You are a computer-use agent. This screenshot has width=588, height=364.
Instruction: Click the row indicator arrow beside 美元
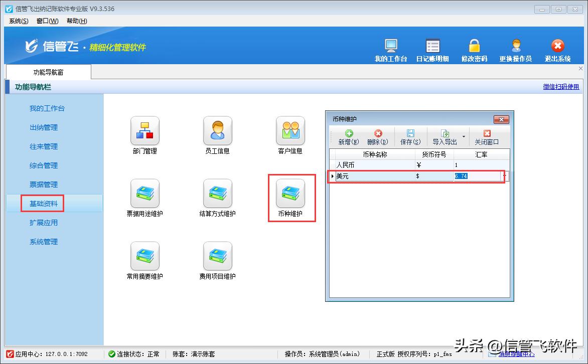[x=332, y=176]
